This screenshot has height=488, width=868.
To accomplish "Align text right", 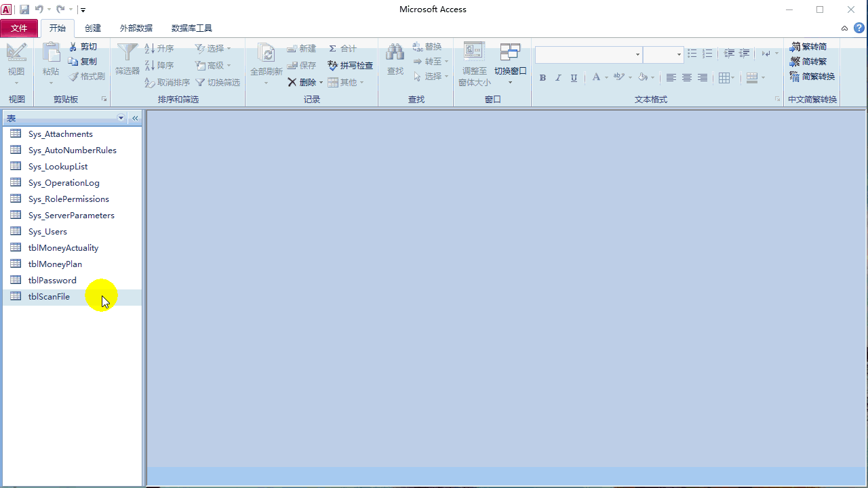I will [x=703, y=78].
